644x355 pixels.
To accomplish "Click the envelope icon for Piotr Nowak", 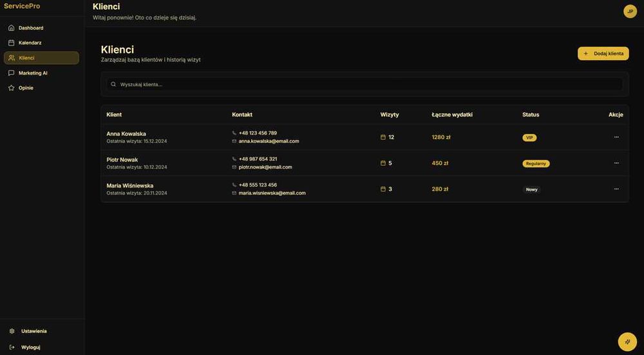I will [x=234, y=167].
